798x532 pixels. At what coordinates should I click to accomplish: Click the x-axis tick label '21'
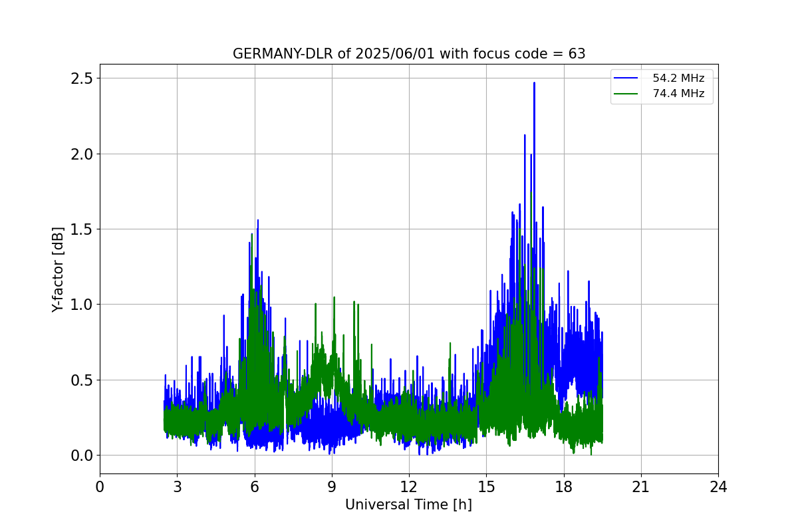point(640,487)
